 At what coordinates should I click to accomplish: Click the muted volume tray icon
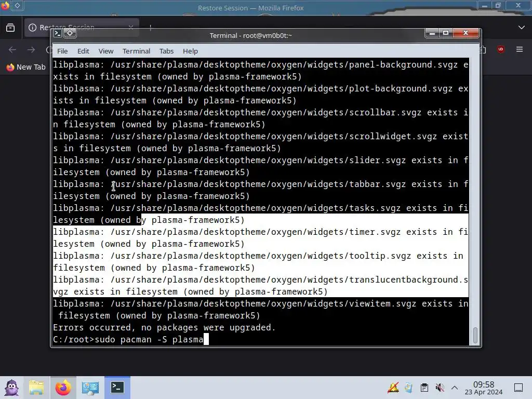[440, 388]
